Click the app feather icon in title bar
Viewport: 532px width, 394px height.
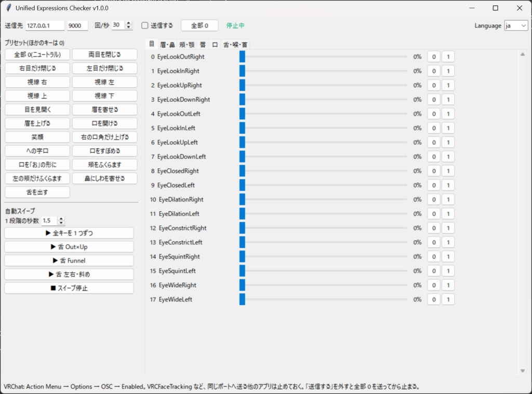click(x=9, y=8)
